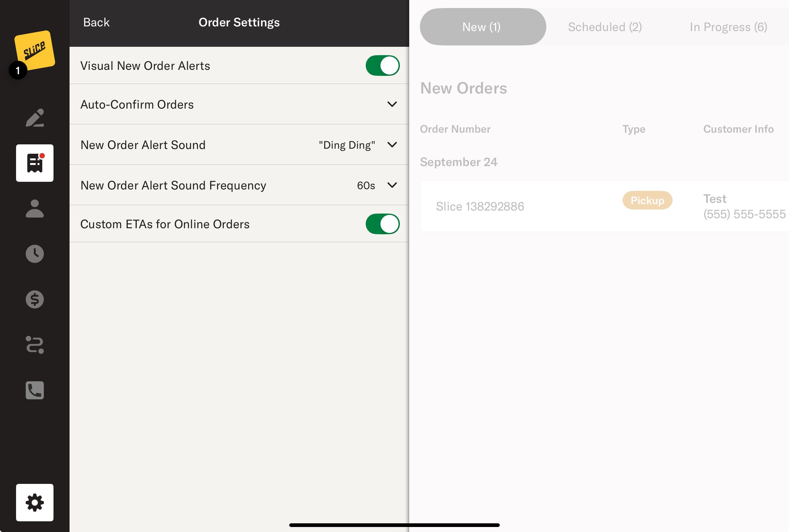
Task: Open the phone calls icon
Action: (35, 390)
